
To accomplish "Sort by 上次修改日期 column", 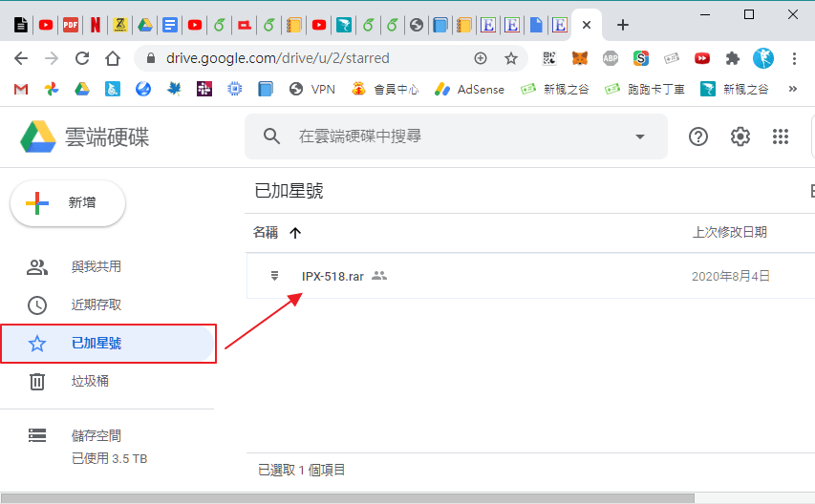I will (x=730, y=232).
